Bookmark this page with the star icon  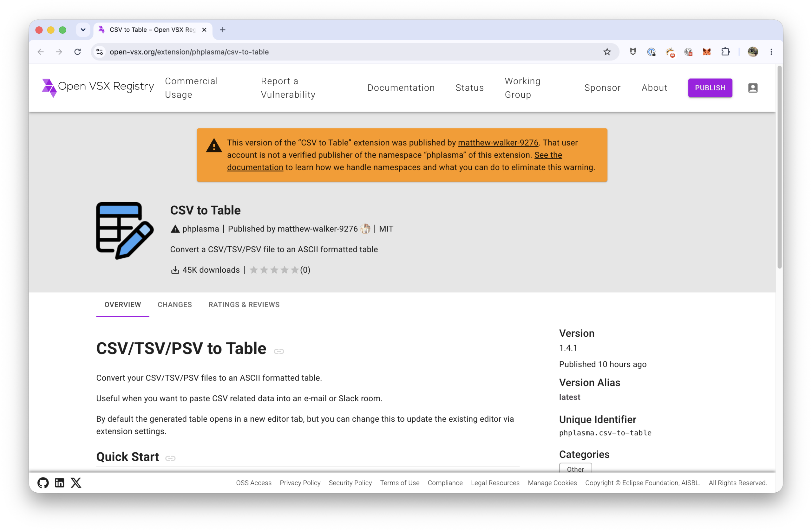point(607,52)
